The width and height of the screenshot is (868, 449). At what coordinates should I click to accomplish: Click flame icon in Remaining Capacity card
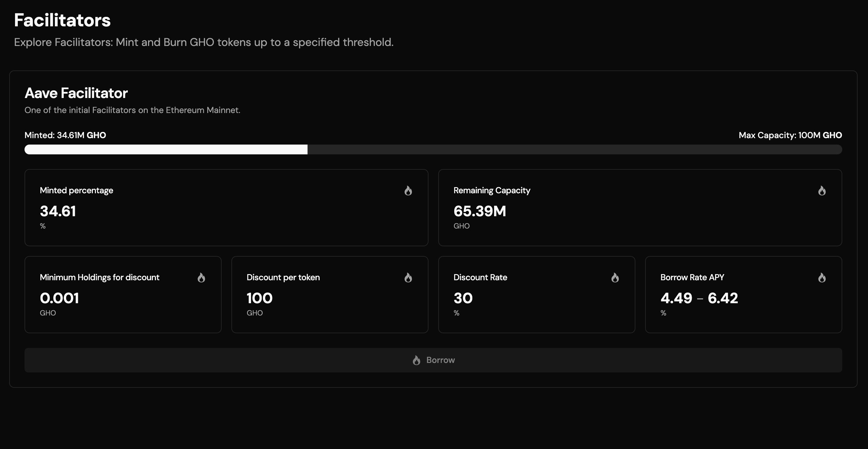[x=822, y=191]
